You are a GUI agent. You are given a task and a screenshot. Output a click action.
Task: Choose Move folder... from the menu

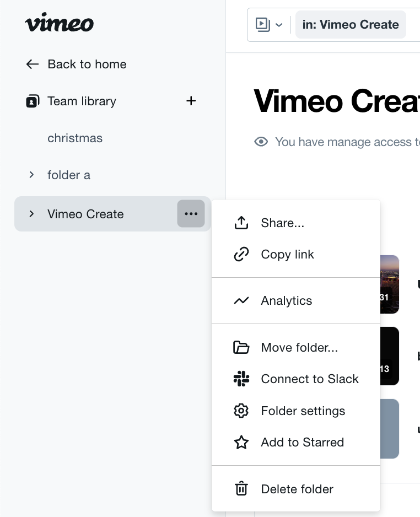point(299,347)
